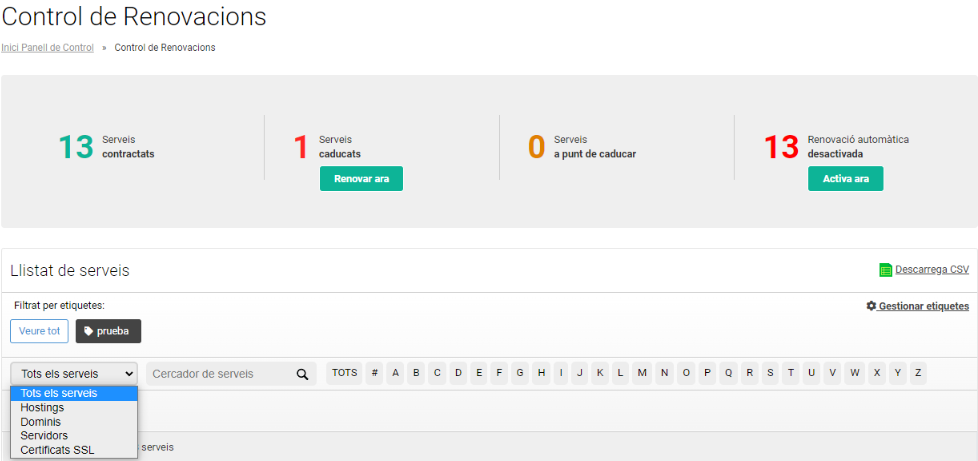
Task: Filter services by letter M
Action: tap(642, 373)
